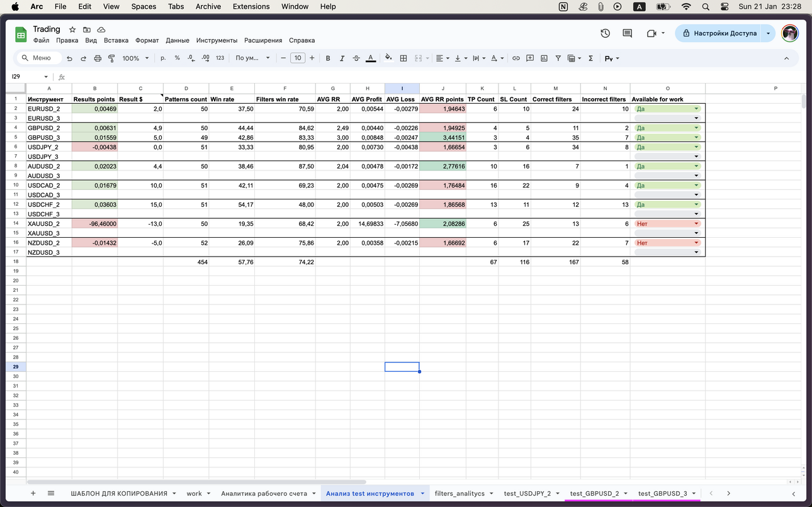Open vertical align dropdown
Image resolution: width=812 pixels, height=507 pixels.
tap(461, 58)
